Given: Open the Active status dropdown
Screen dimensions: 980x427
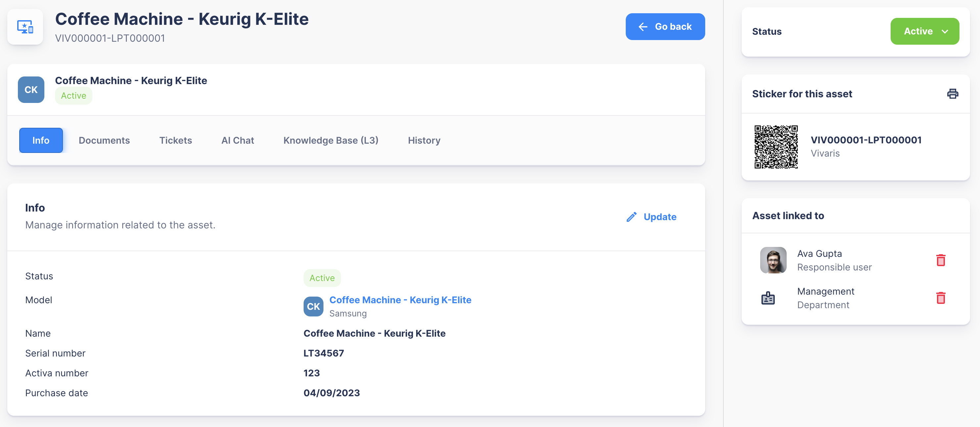Looking at the screenshot, I should (924, 31).
